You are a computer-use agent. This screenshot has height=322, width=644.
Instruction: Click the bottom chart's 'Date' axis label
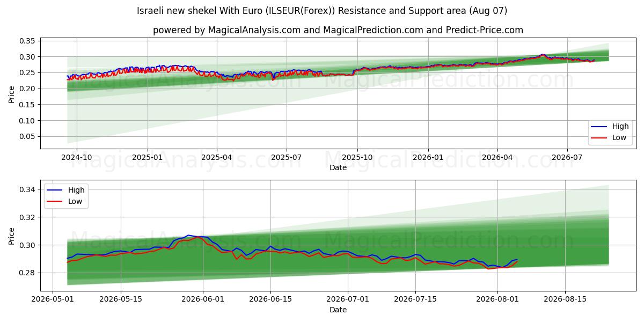338,310
